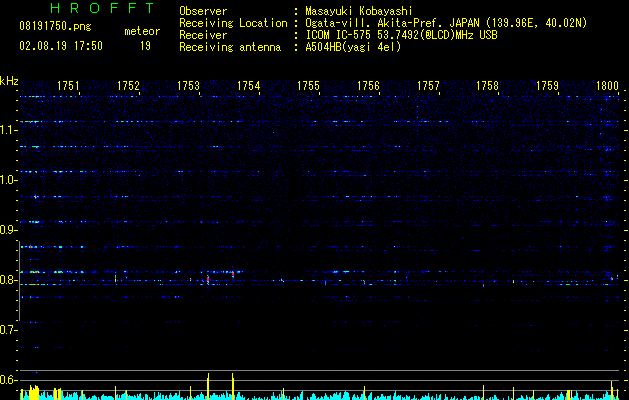
Task: Click the 1751 time axis marker
Action: 68,85
